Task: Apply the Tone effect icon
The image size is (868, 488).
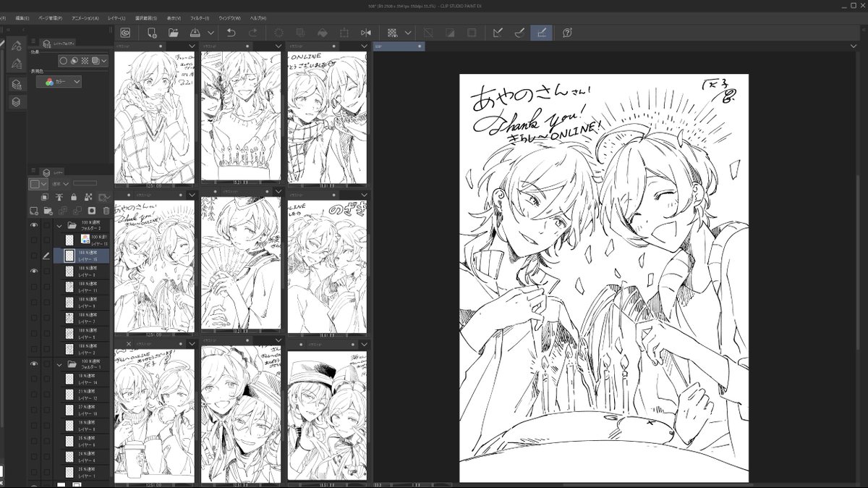Action: click(85, 62)
